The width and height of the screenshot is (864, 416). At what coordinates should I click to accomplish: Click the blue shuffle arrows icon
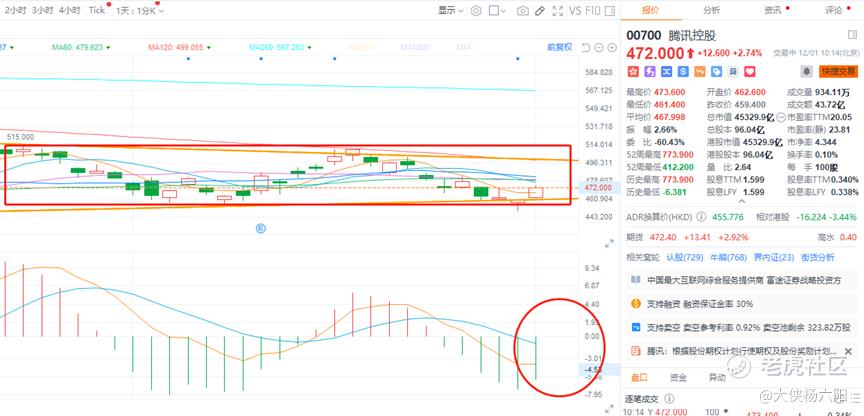[667, 71]
